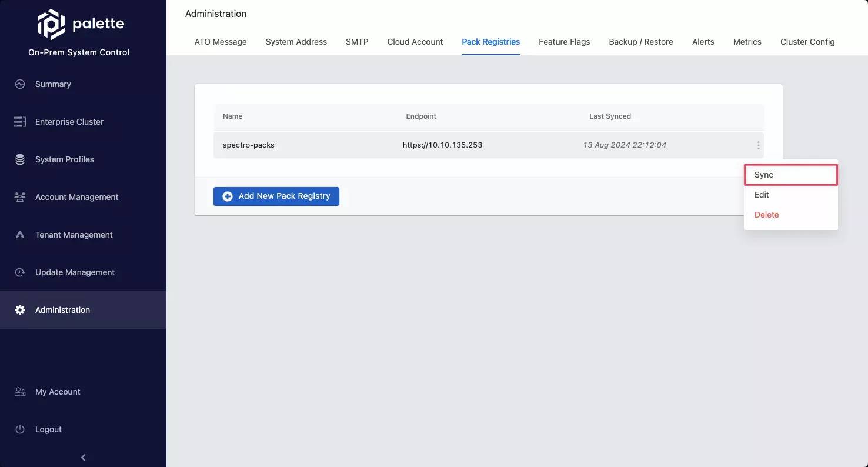The width and height of the screenshot is (868, 467).
Task: Click the System Profiles stack icon
Action: point(20,159)
